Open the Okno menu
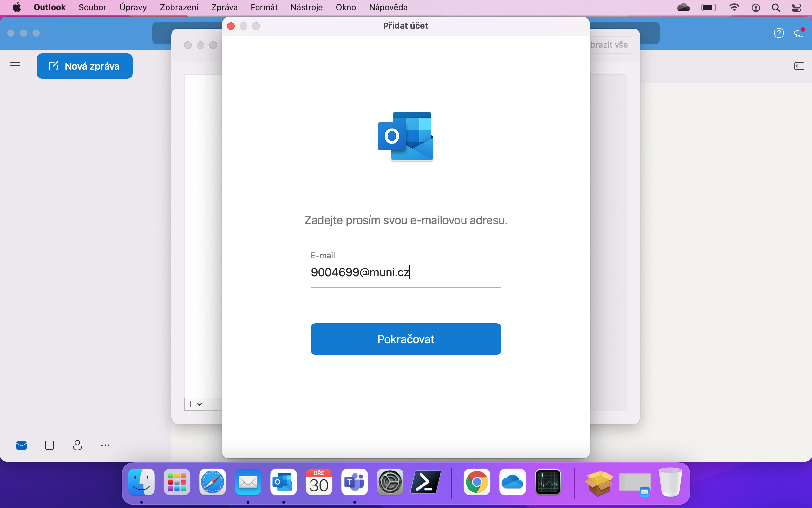 click(346, 7)
